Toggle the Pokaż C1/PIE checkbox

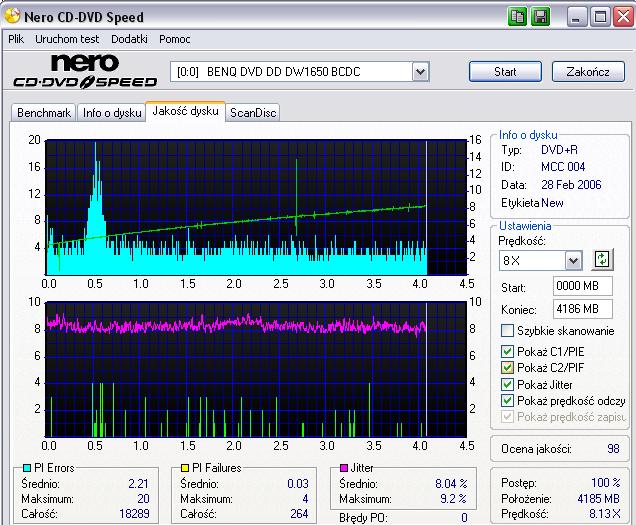click(x=507, y=351)
